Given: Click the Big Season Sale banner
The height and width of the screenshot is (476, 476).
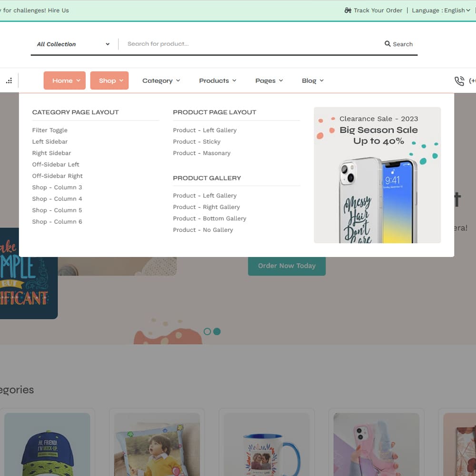Looking at the screenshot, I should pos(377,175).
